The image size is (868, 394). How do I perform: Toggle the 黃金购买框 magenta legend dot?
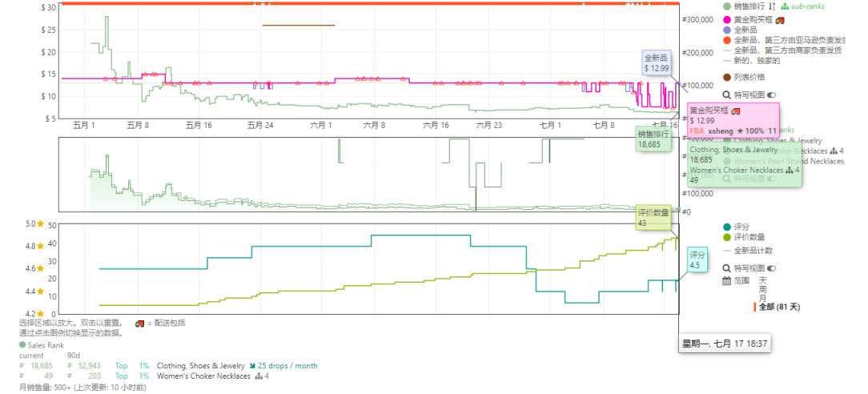727,20
